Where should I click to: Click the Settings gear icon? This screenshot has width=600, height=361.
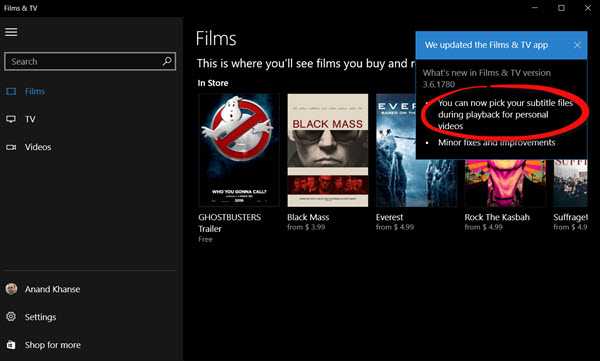(11, 317)
